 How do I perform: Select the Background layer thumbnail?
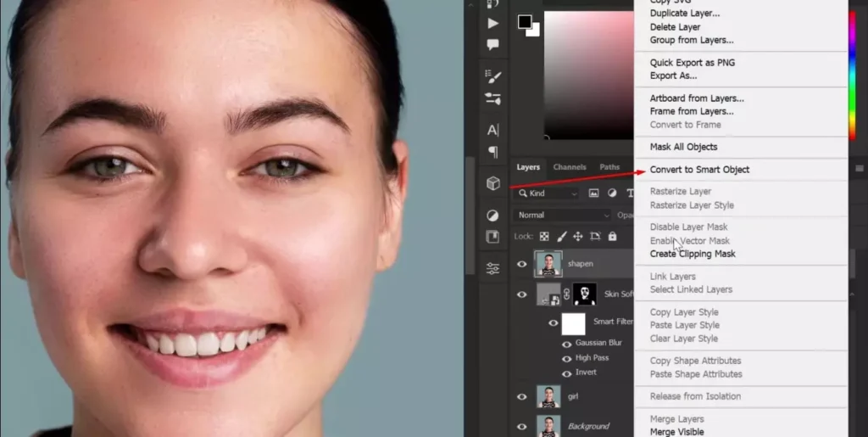tap(548, 426)
